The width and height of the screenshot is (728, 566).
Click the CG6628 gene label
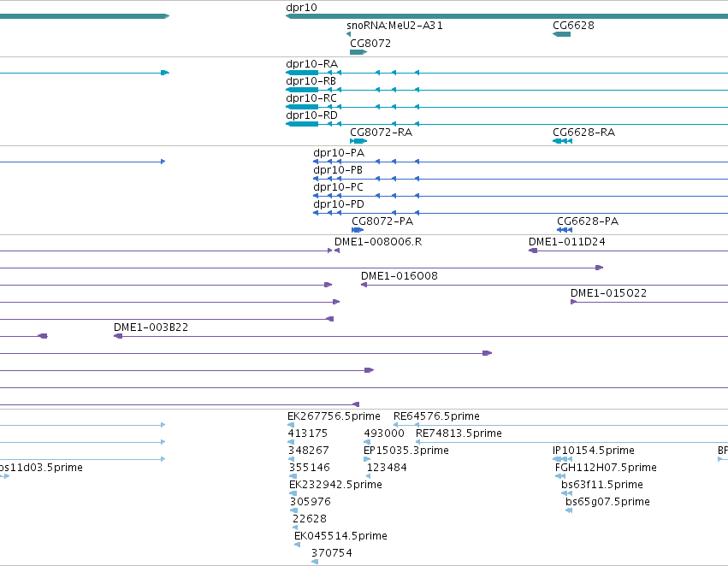click(573, 26)
